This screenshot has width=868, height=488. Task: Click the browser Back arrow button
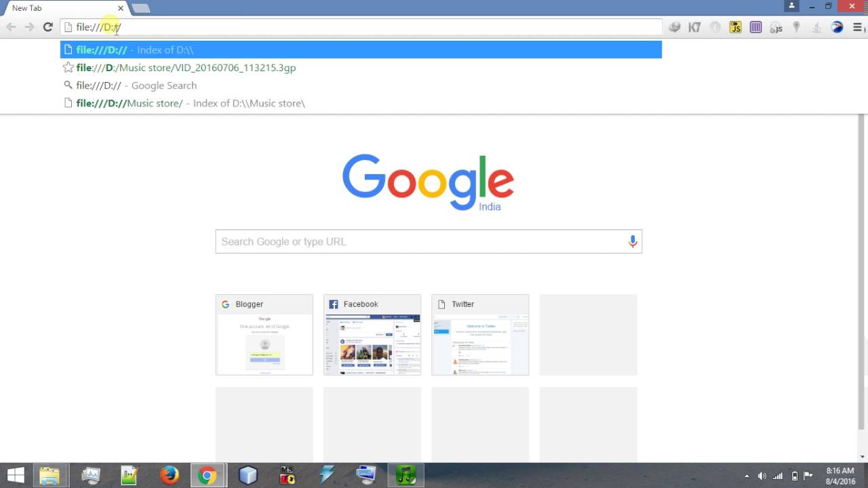click(11, 27)
